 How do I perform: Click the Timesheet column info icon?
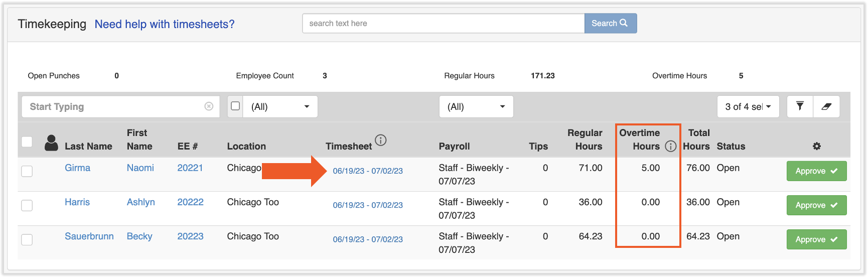tap(381, 140)
